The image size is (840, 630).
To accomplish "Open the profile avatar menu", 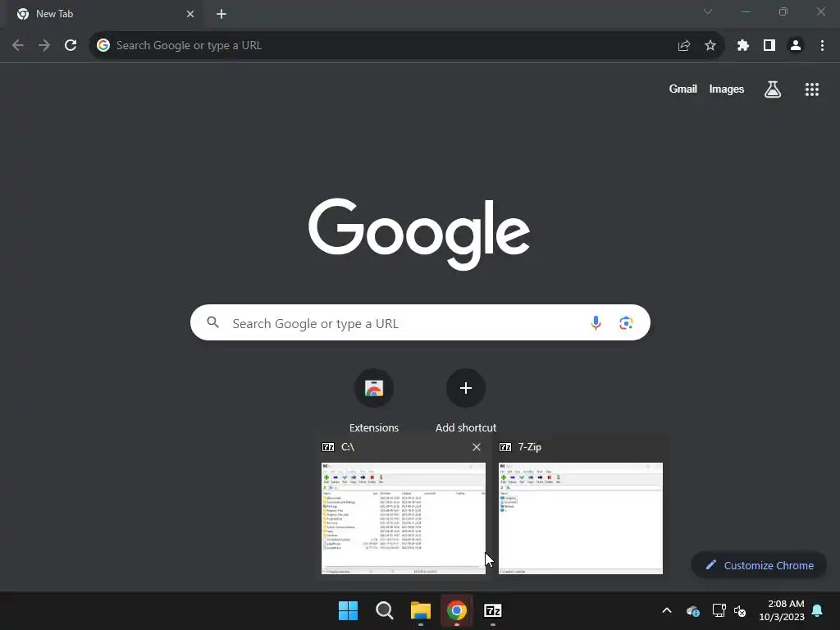I will pos(796,46).
